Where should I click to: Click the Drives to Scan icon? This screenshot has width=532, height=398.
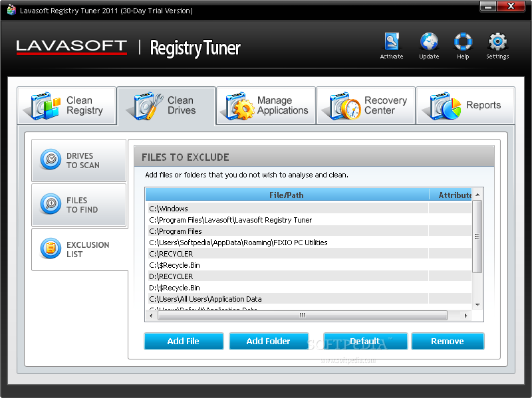pyautogui.click(x=51, y=159)
